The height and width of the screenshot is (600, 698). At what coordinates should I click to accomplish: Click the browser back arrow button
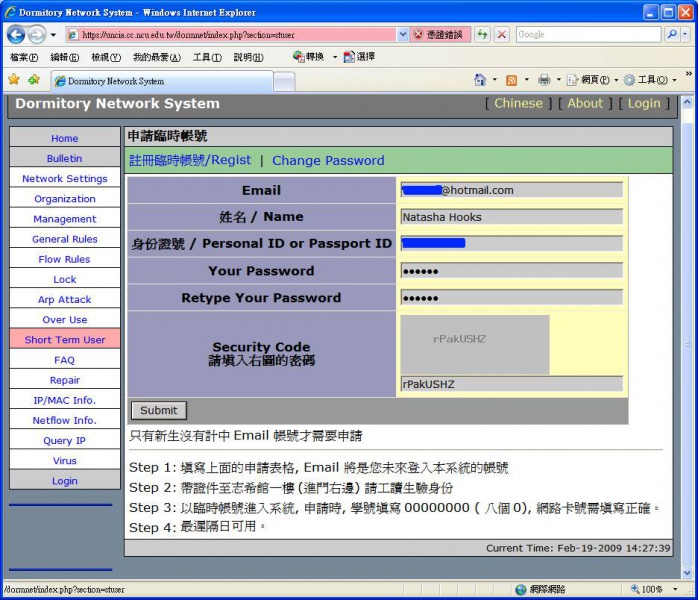click(17, 34)
